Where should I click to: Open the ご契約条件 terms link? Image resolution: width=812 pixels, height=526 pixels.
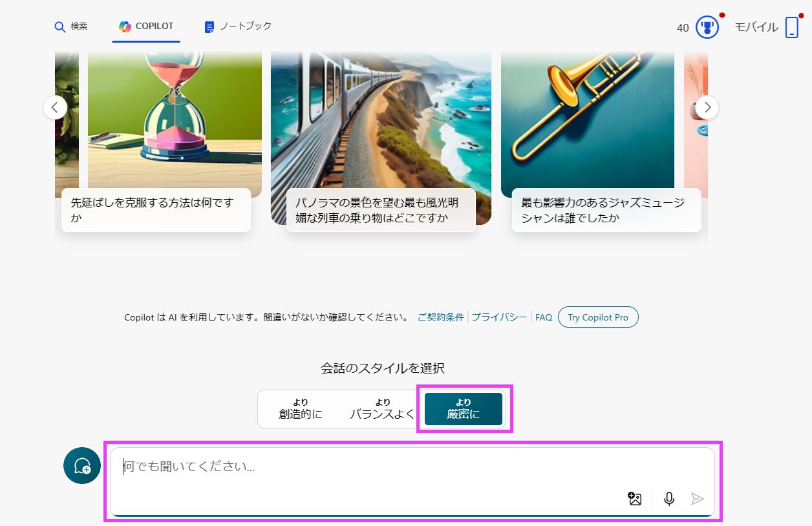(x=441, y=317)
